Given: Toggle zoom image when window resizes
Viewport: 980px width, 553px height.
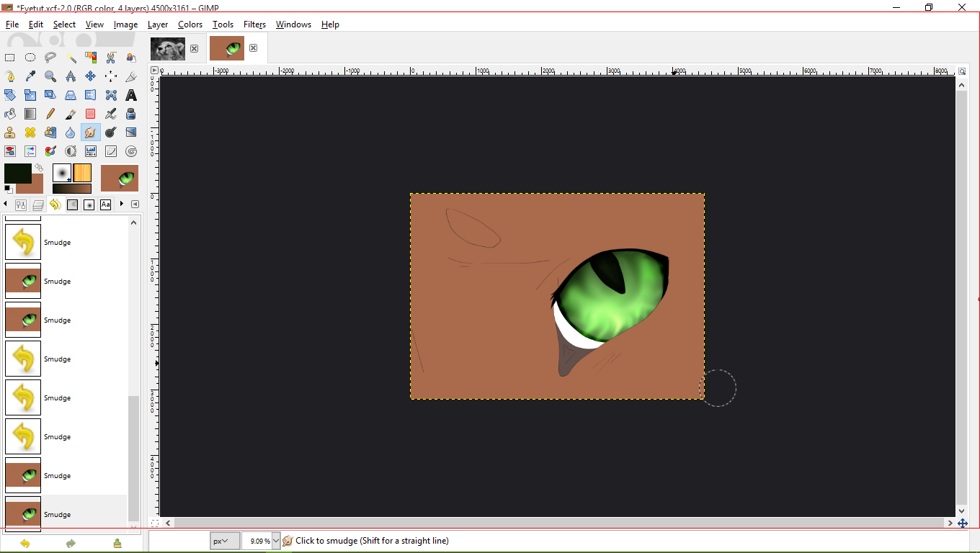Looking at the screenshot, I should pyautogui.click(x=962, y=71).
